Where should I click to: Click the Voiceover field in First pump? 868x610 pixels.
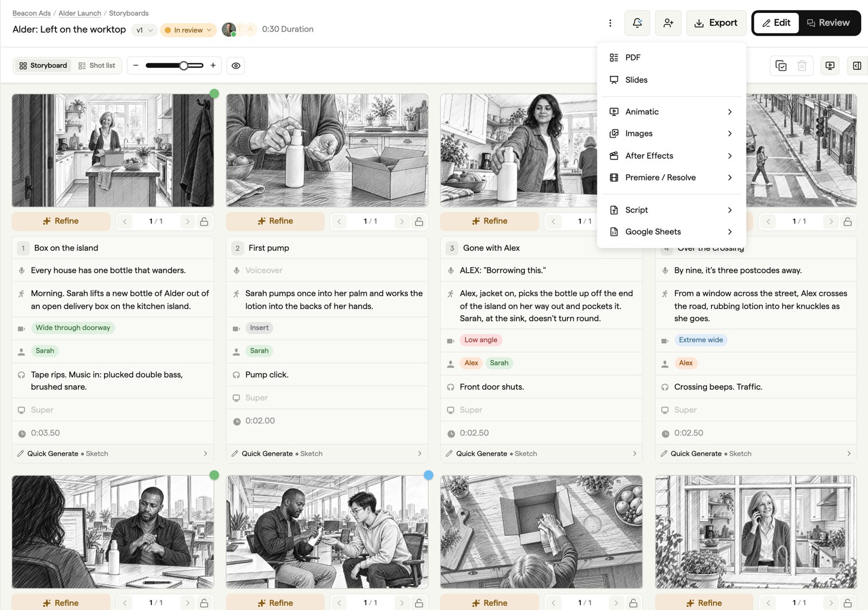pyautogui.click(x=327, y=271)
